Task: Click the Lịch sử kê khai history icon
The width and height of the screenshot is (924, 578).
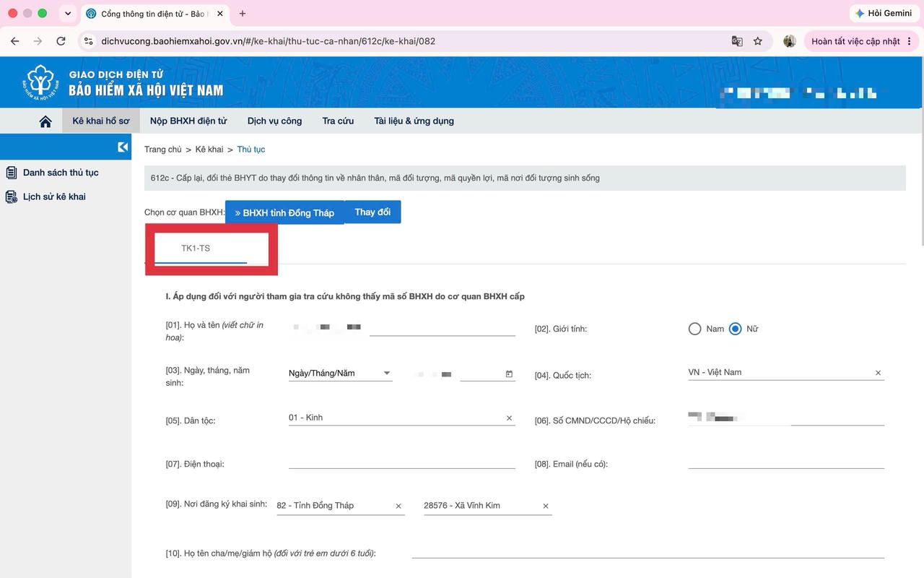Action: click(x=12, y=197)
